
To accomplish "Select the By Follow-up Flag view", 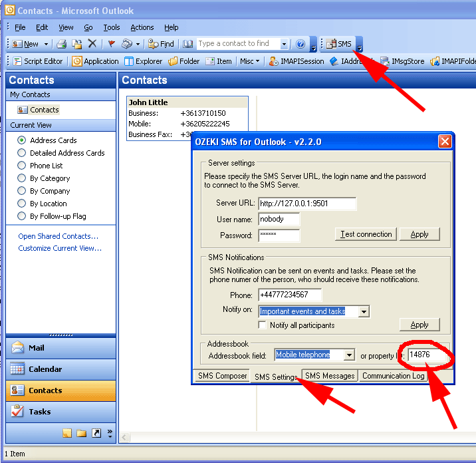I will 52,216.
